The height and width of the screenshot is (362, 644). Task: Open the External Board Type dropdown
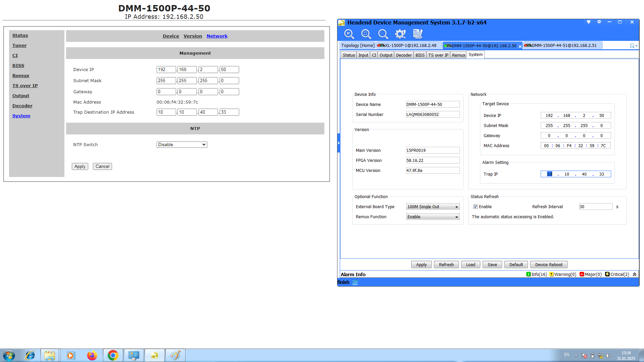pos(433,207)
